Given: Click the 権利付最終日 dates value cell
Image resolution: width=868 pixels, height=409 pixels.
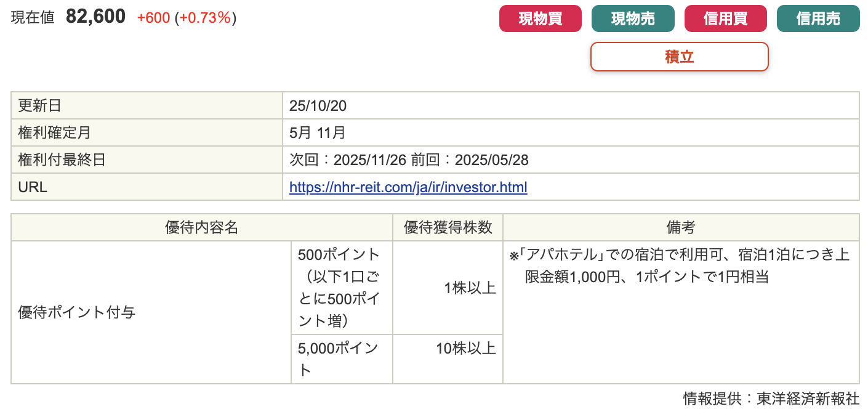Looking at the screenshot, I should click(x=409, y=160).
